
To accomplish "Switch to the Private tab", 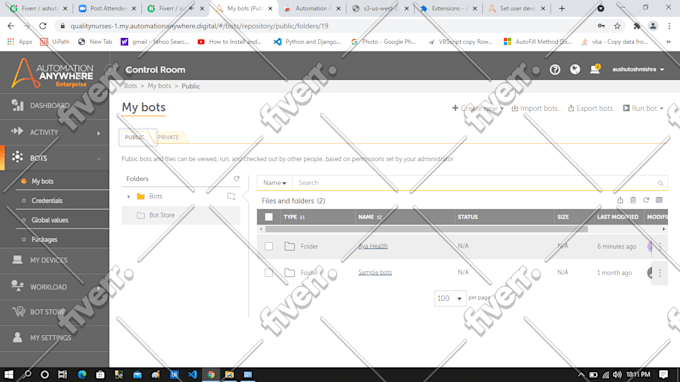I will tap(169, 137).
